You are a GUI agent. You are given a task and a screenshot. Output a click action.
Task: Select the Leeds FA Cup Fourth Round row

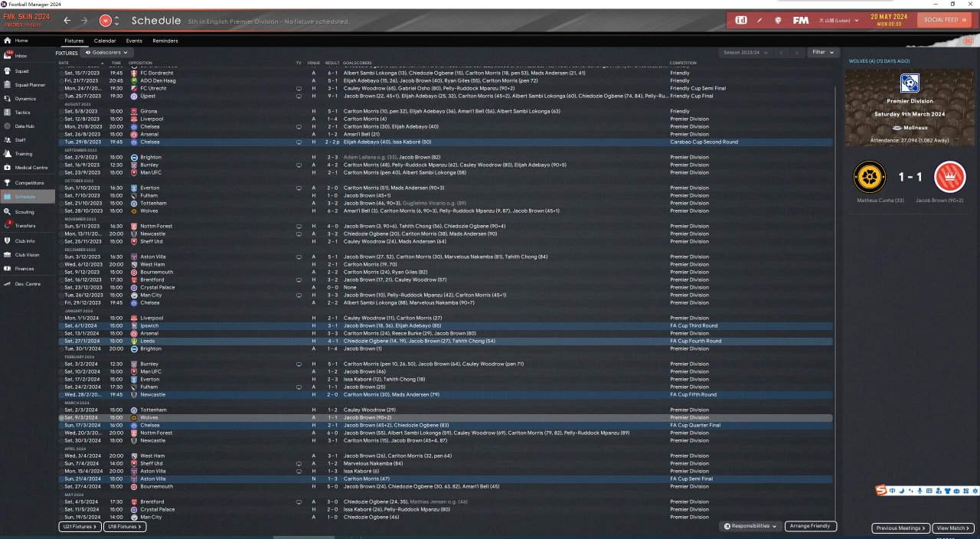(445, 341)
